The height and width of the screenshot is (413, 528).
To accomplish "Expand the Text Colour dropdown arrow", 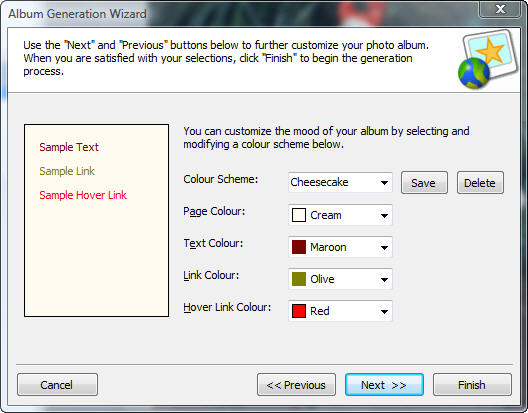I will [x=384, y=248].
